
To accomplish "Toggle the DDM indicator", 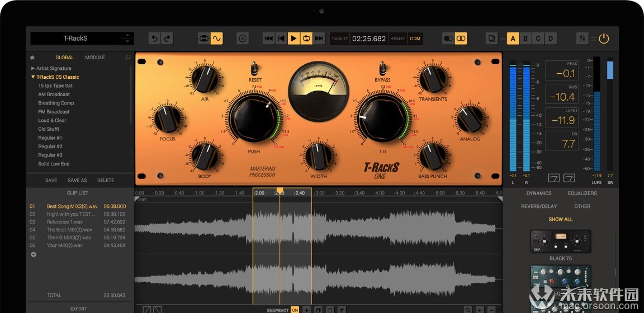I will click(415, 39).
